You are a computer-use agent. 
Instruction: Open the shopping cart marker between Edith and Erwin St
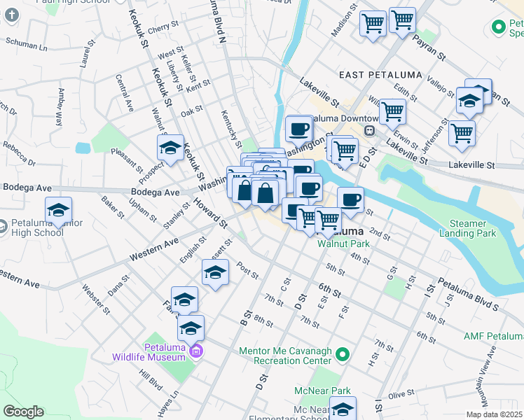(393, 113)
